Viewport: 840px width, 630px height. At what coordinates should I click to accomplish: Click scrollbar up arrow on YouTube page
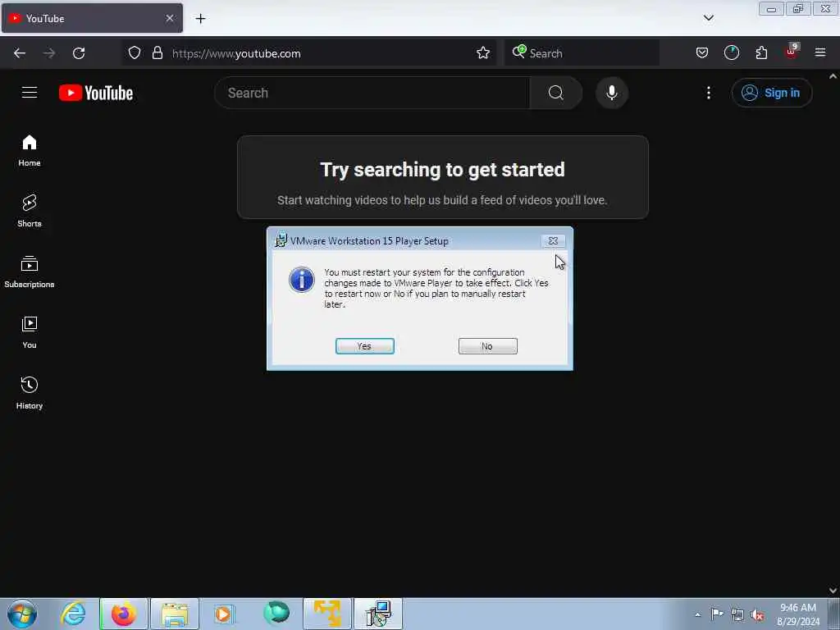coord(833,76)
